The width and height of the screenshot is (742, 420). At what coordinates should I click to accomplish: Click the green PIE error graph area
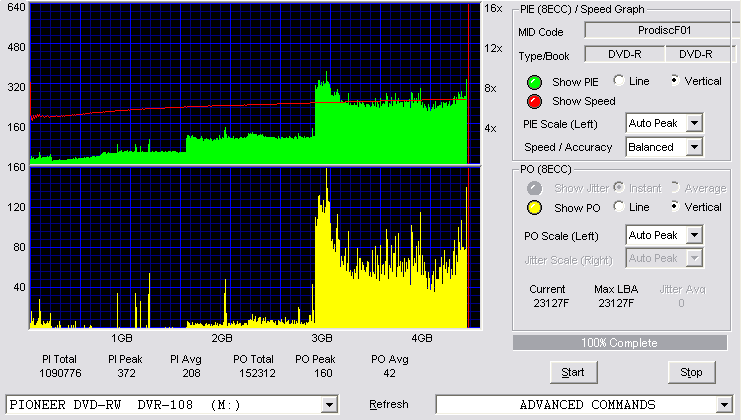coord(255,84)
